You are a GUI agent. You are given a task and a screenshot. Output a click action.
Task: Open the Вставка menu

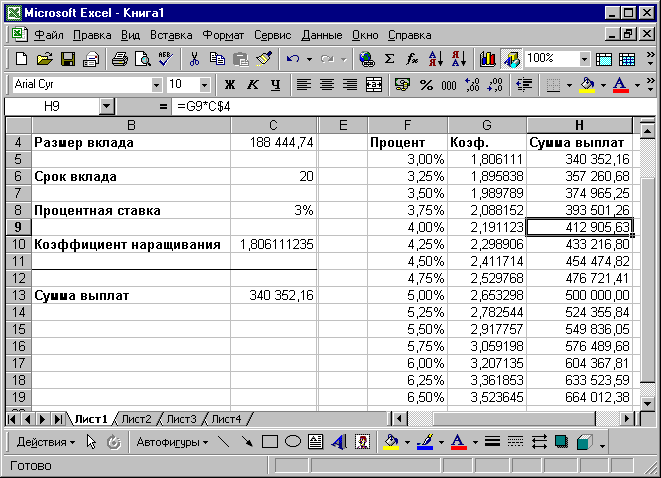pos(171,35)
